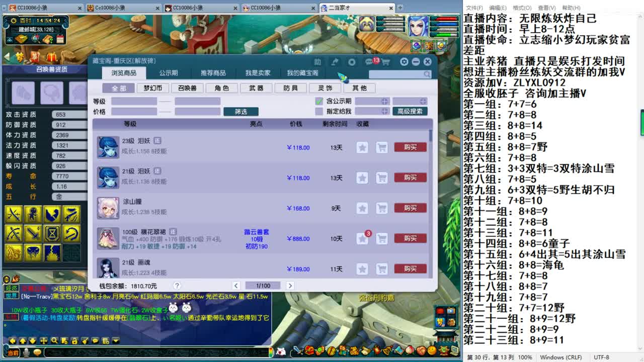The image size is (644, 362).
Task: Favorite the 涂山瞳 listing star
Action: click(362, 208)
